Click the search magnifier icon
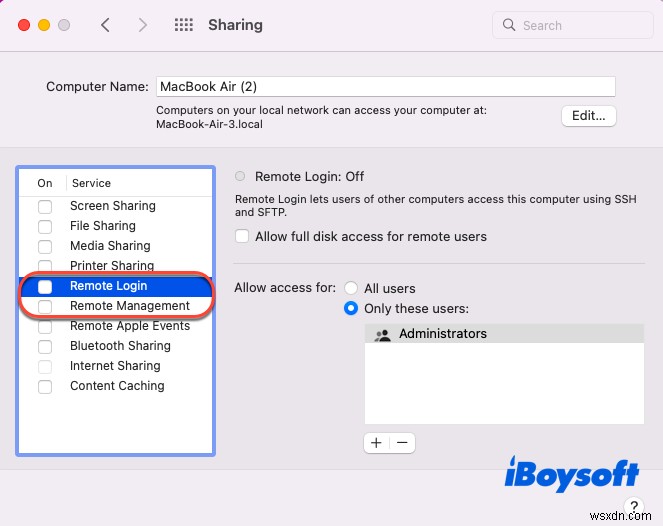 [x=509, y=25]
